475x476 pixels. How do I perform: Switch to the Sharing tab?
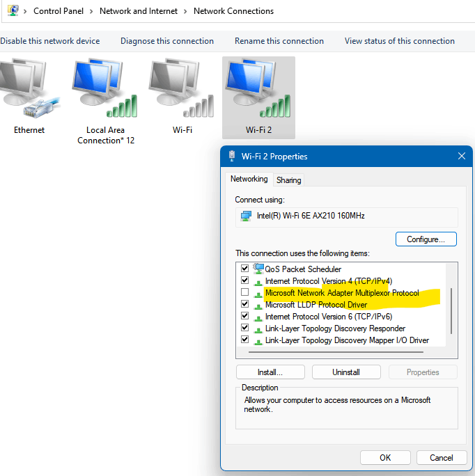pyautogui.click(x=289, y=180)
